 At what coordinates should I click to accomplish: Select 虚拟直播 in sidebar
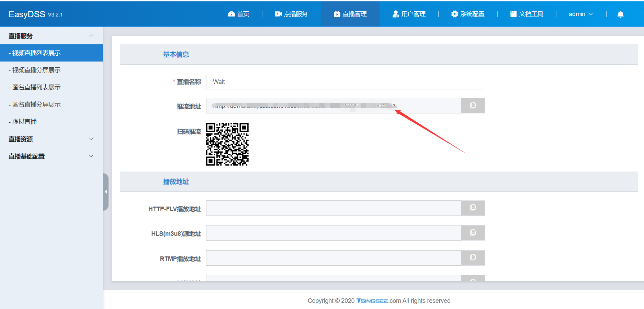coord(52,122)
